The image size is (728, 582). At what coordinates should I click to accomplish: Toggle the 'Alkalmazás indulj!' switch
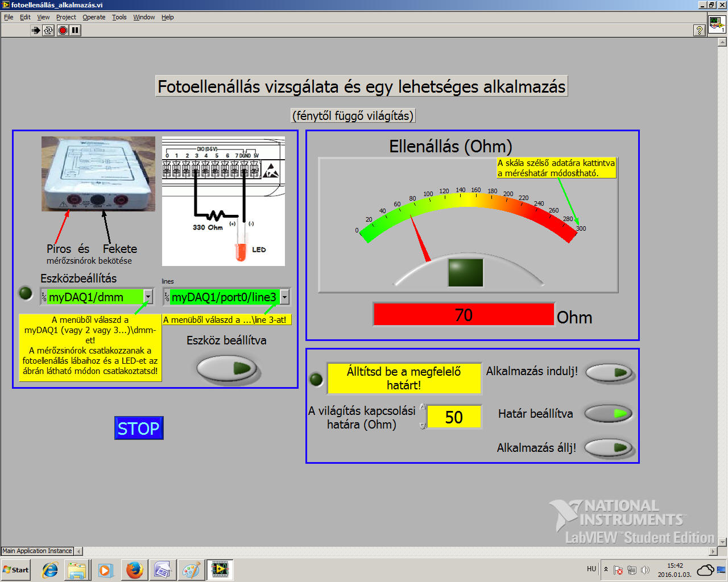609,373
